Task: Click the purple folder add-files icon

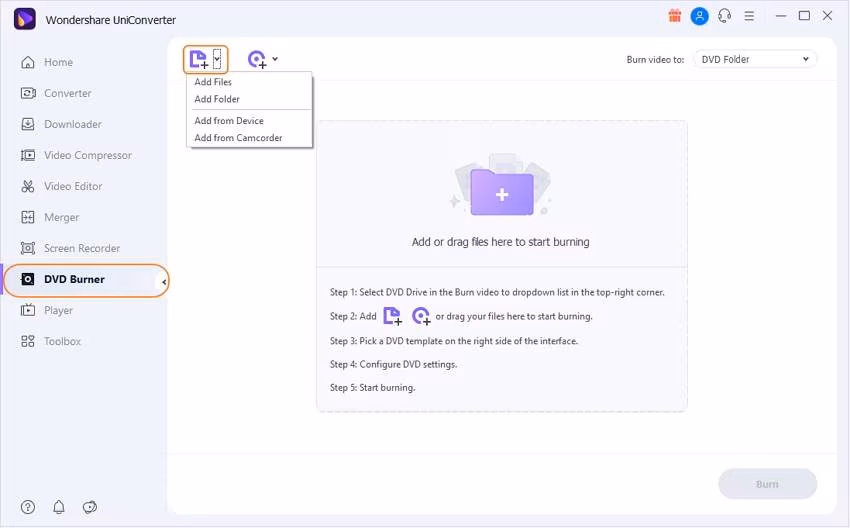Action: tap(502, 191)
